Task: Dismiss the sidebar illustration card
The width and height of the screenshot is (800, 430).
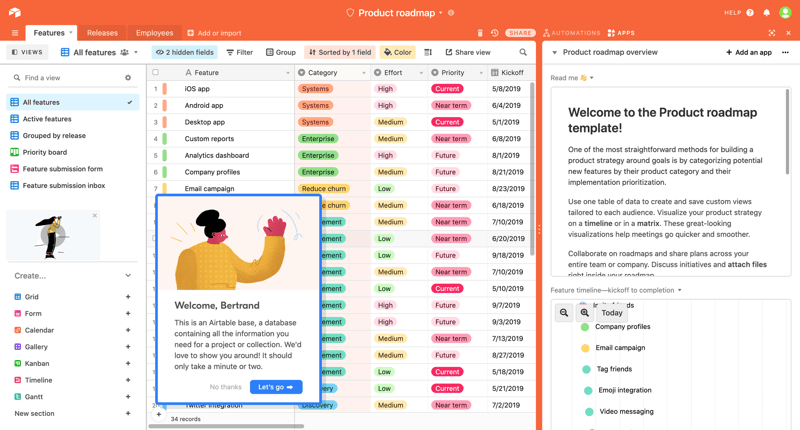Action: (95, 216)
